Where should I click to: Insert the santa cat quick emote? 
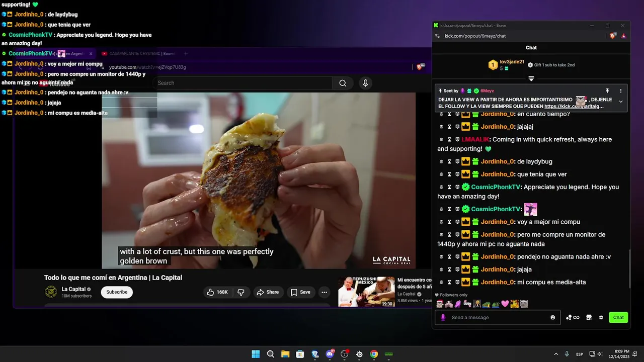coord(439,304)
